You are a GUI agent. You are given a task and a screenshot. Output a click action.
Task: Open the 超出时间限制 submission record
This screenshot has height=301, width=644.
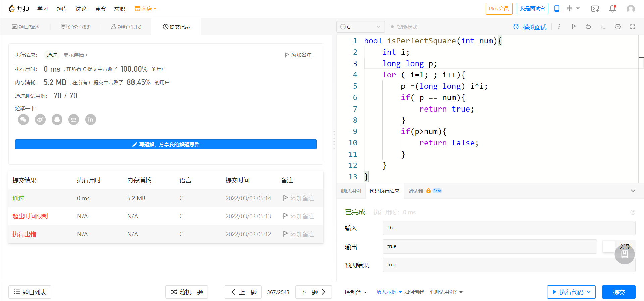30,216
